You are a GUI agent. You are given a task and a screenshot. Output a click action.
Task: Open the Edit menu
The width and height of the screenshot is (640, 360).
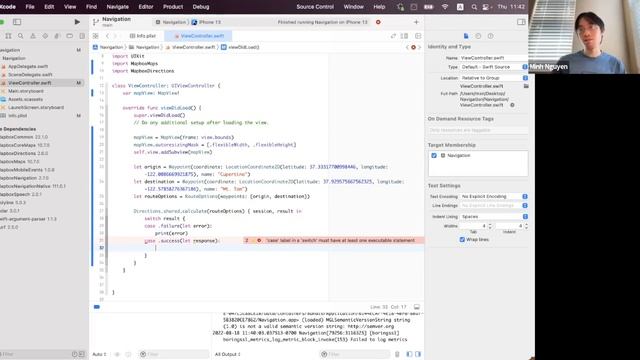(49, 7)
